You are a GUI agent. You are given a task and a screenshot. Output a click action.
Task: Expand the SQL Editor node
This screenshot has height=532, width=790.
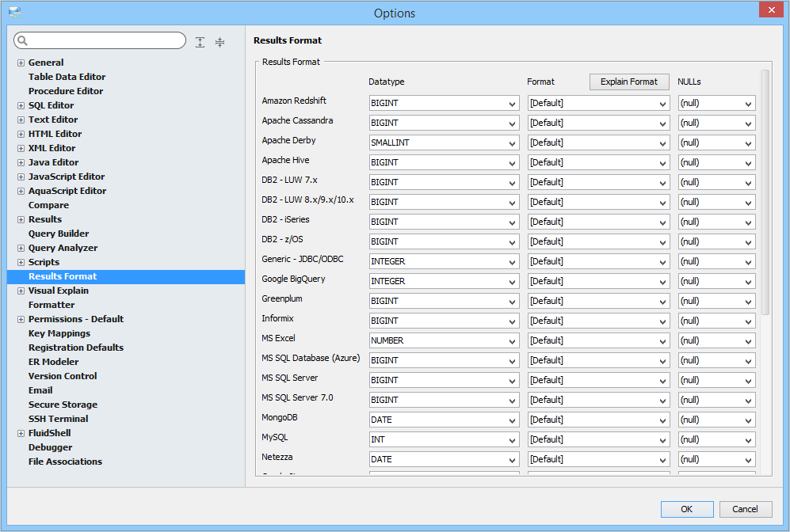tap(21, 106)
